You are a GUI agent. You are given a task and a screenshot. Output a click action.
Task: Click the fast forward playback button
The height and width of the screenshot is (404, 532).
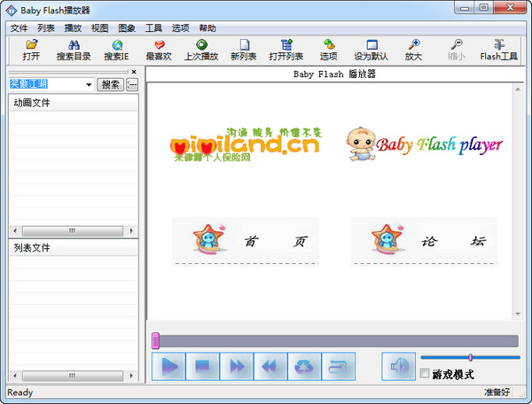[237, 367]
